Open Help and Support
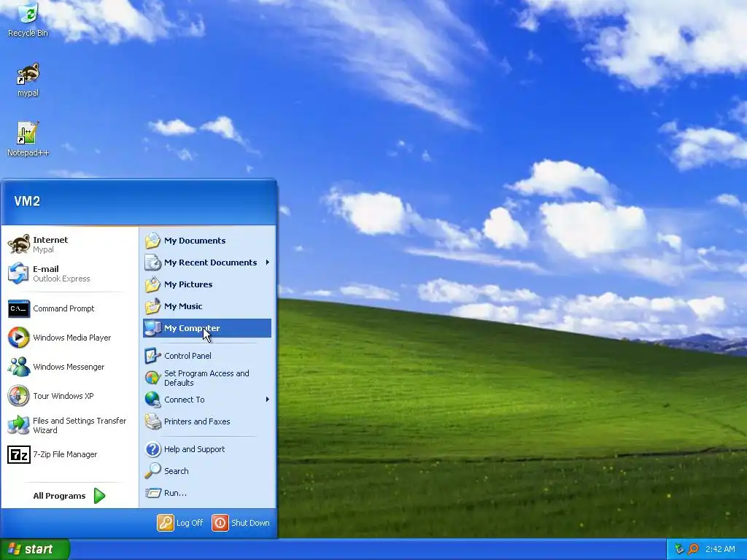This screenshot has height=560, width=747. (207, 449)
